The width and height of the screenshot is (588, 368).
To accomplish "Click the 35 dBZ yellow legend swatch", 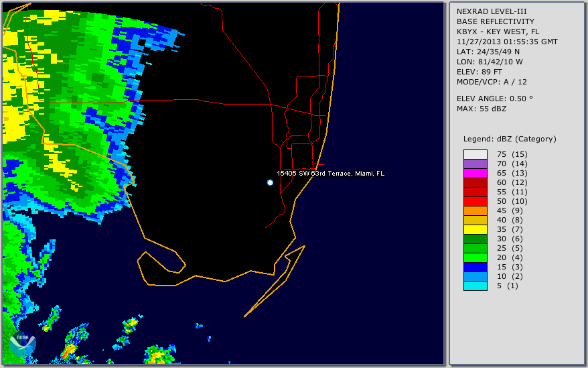I will click(475, 229).
